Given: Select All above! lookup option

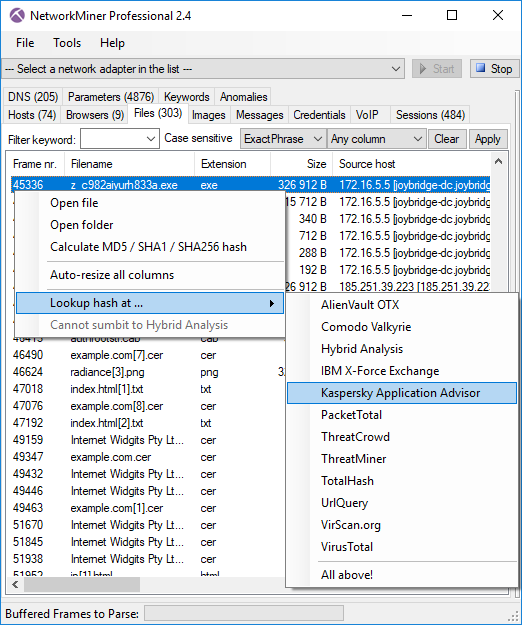Looking at the screenshot, I should pos(402,575).
